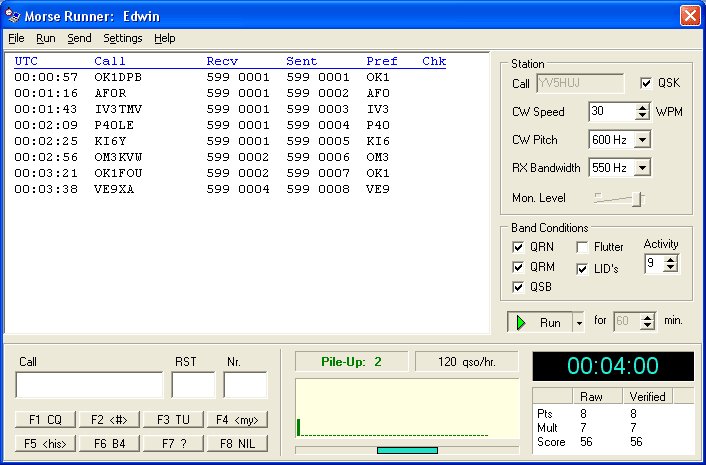Click the Pref column header
This screenshot has height=465, width=706.
click(382, 61)
